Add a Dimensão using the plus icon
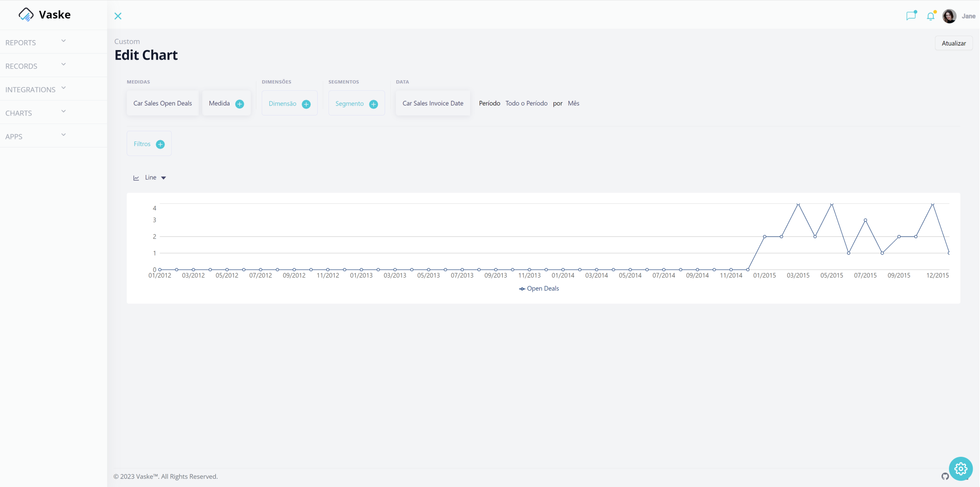This screenshot has height=487, width=980. (x=306, y=104)
